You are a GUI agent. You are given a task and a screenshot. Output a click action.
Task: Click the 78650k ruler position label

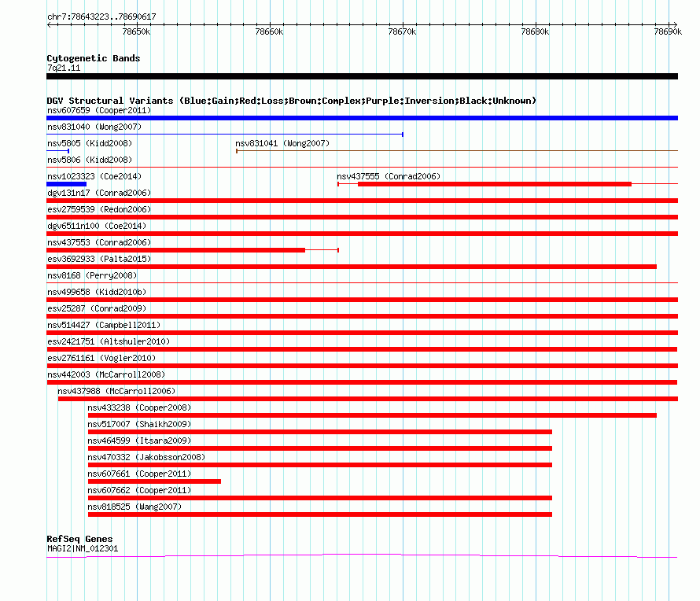136,31
